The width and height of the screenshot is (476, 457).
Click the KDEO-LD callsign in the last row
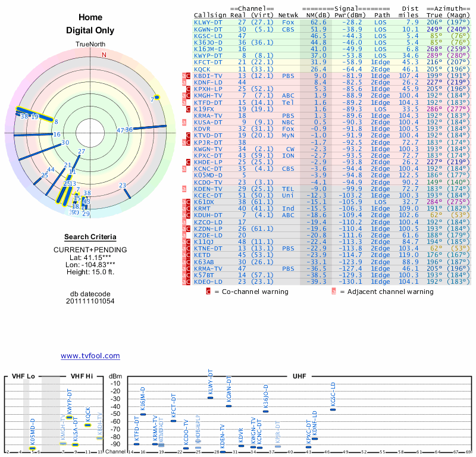click(208, 282)
